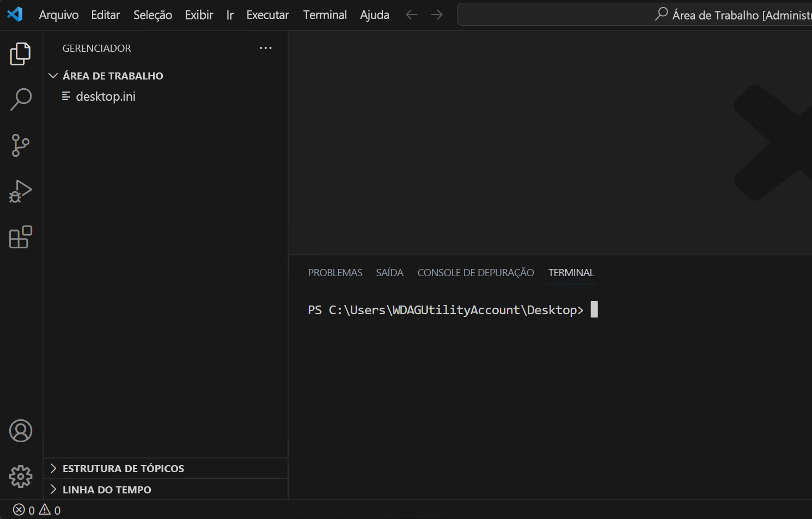Go back with the left arrow

412,15
